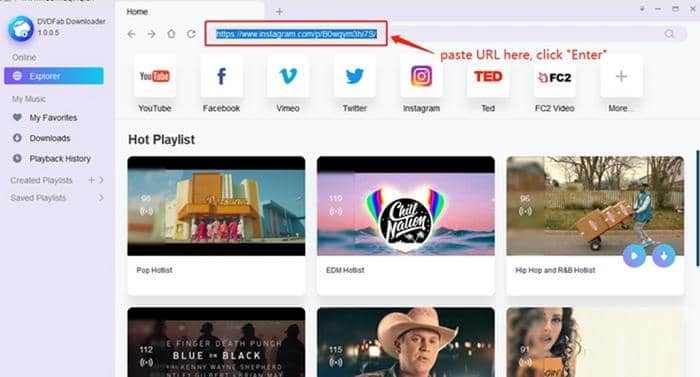Viewport: 700px width, 377px height.
Task: Expand the Saved Playlists section
Action: [x=101, y=197]
